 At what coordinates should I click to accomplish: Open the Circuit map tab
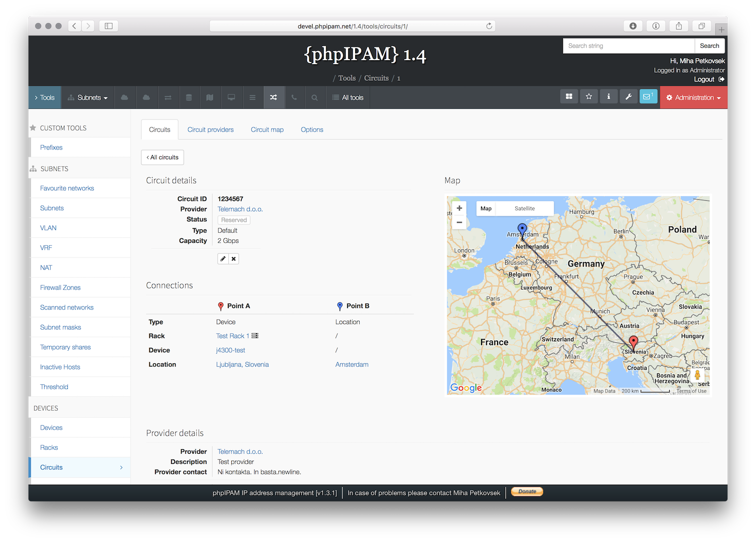[267, 129]
